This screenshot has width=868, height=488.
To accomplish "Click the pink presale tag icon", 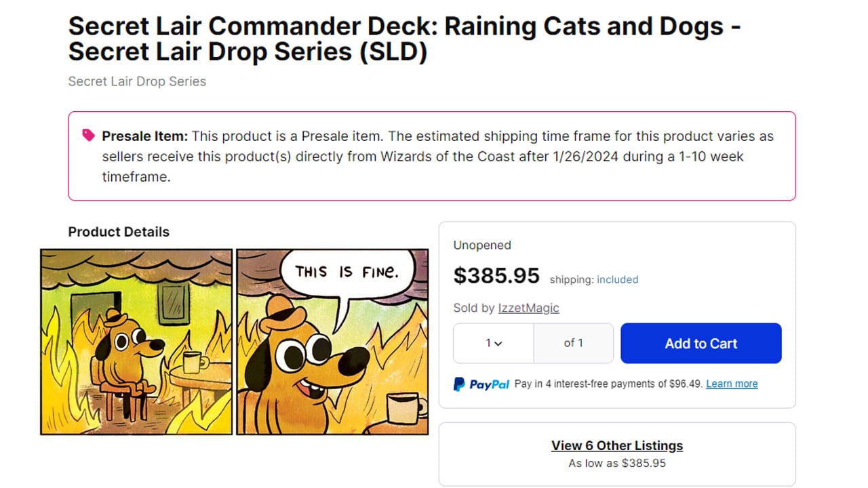I will pyautogui.click(x=86, y=135).
